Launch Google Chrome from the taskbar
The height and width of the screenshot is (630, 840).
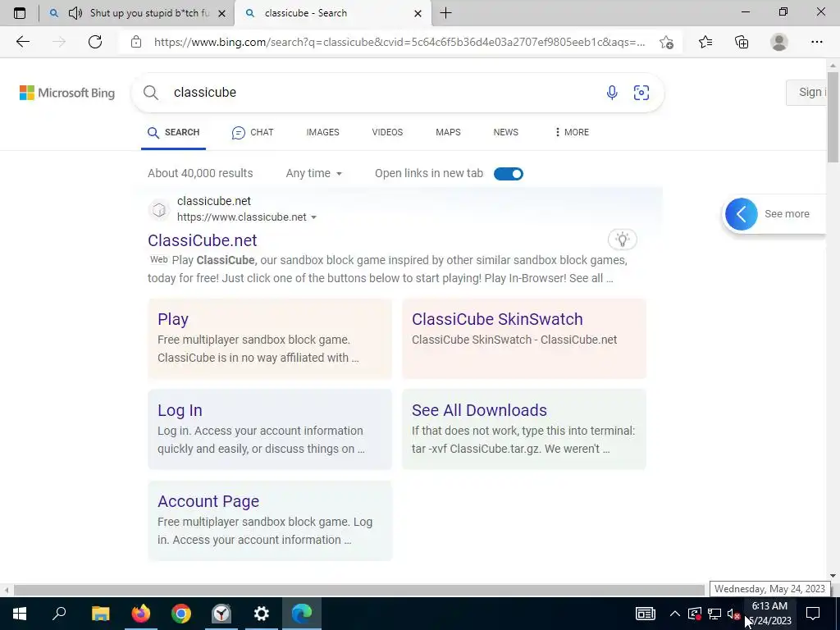pos(181,614)
